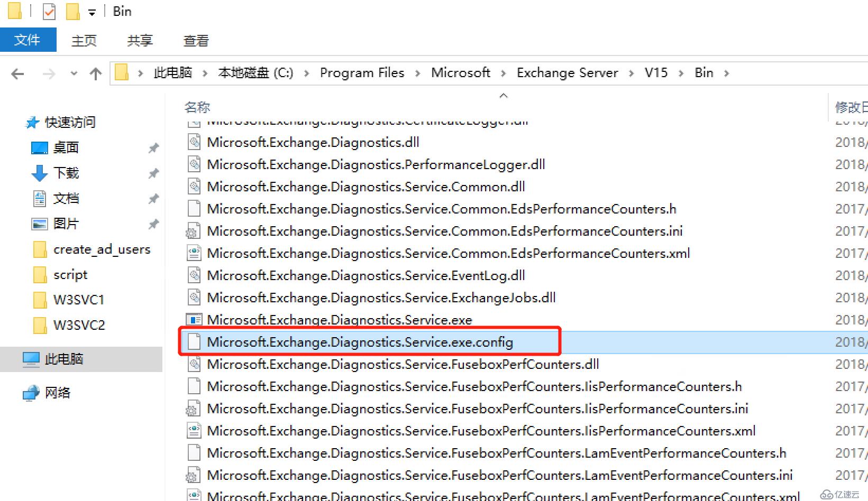The height and width of the screenshot is (501, 868).
Task: Select 此电脑 in the navigation pane
Action: pyautogui.click(x=63, y=359)
